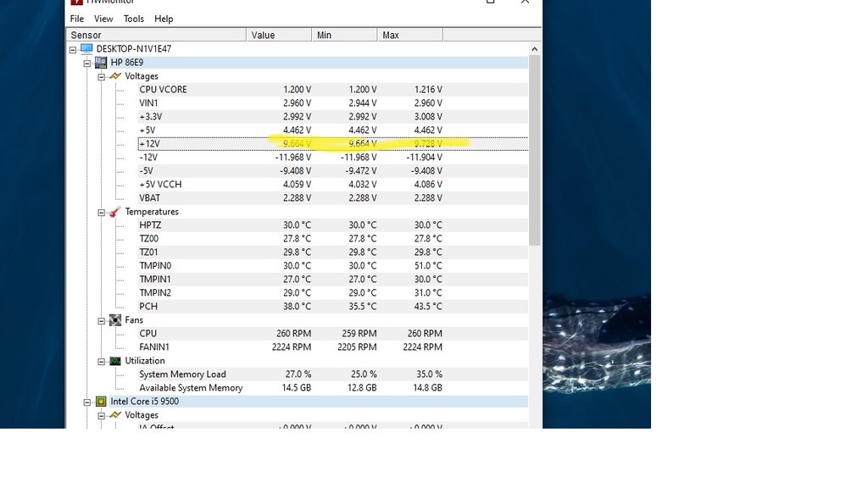Select the TZ01 temperature row
Screen dimensions: 868x488
pyautogui.click(x=332, y=252)
